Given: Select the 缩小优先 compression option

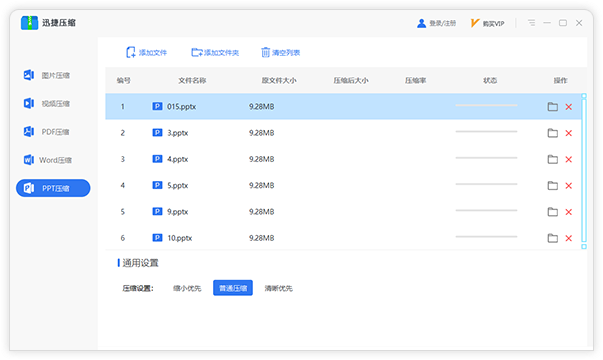Looking at the screenshot, I should [x=187, y=288].
